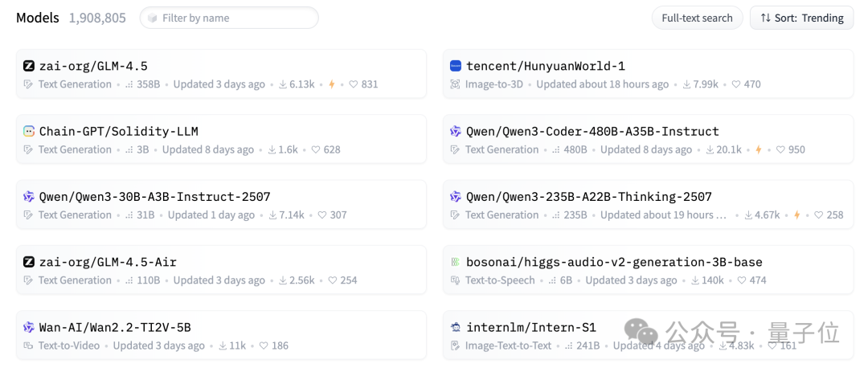The width and height of the screenshot is (868, 368).
Task: Open the Wan-AI/Wan2.2-TI2V-5B model page
Action: (x=115, y=328)
